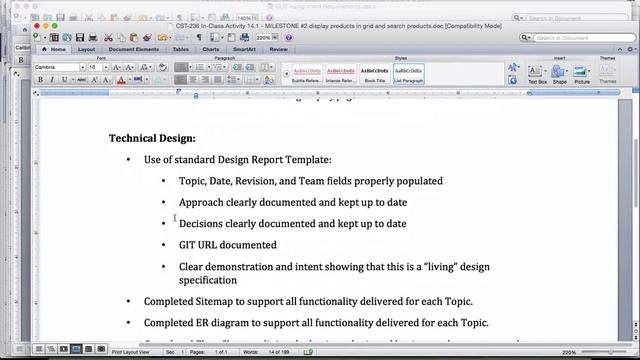Click the New from template icon

click(x=54, y=38)
